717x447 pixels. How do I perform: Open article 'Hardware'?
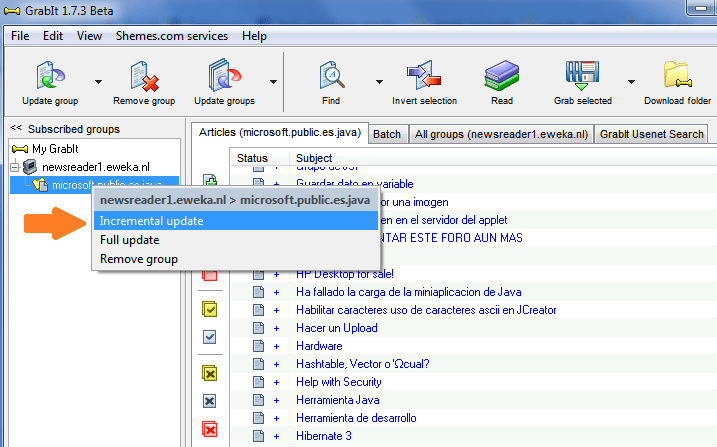click(x=319, y=346)
